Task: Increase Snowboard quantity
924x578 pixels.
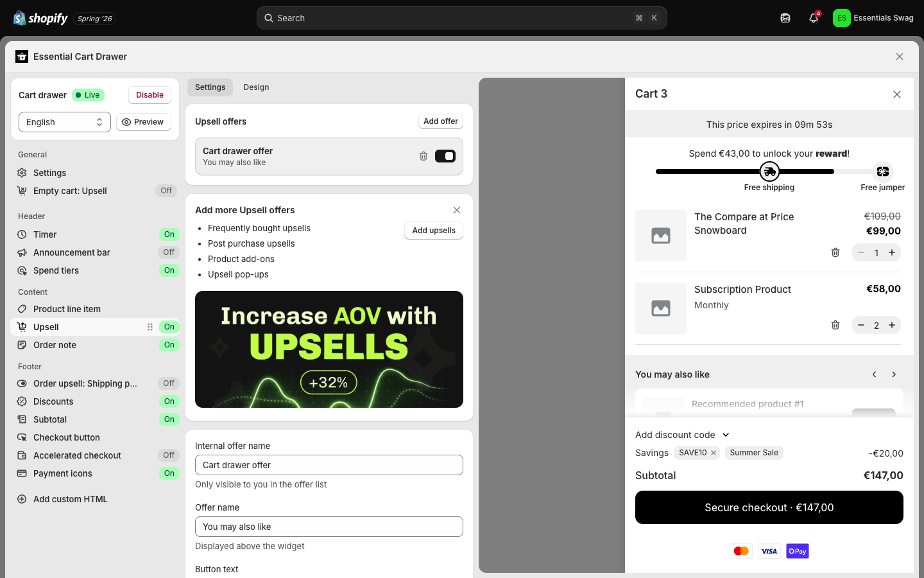Action: tap(892, 252)
